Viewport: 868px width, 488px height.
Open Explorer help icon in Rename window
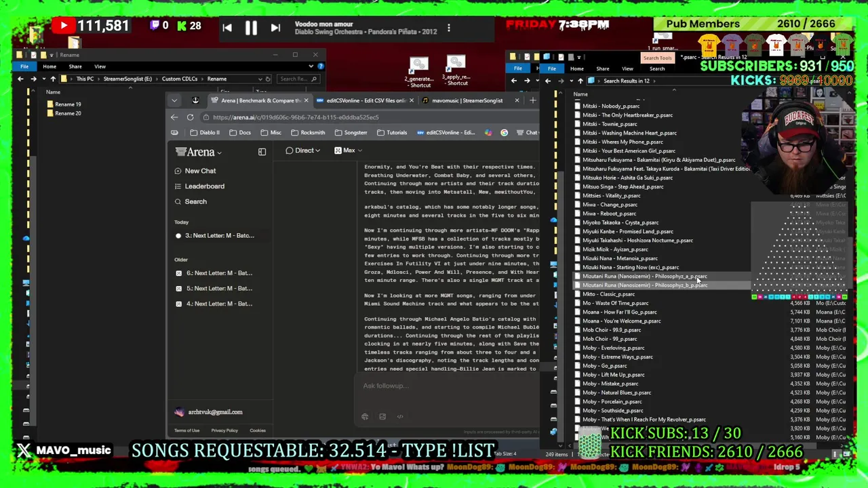(x=320, y=66)
